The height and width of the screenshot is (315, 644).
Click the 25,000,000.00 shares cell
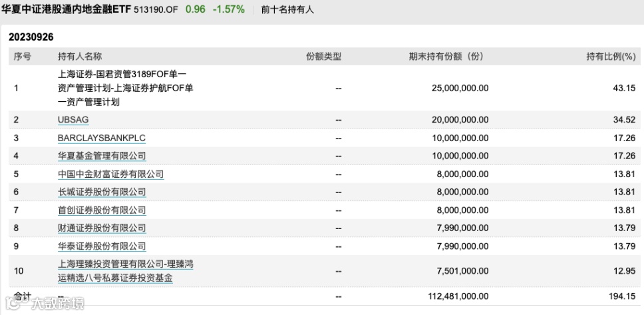tap(460, 88)
